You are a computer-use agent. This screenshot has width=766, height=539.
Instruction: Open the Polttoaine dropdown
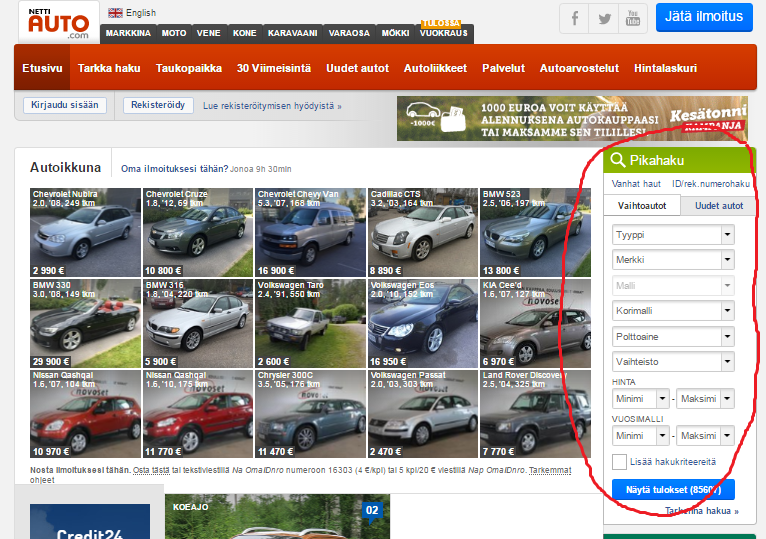point(673,337)
